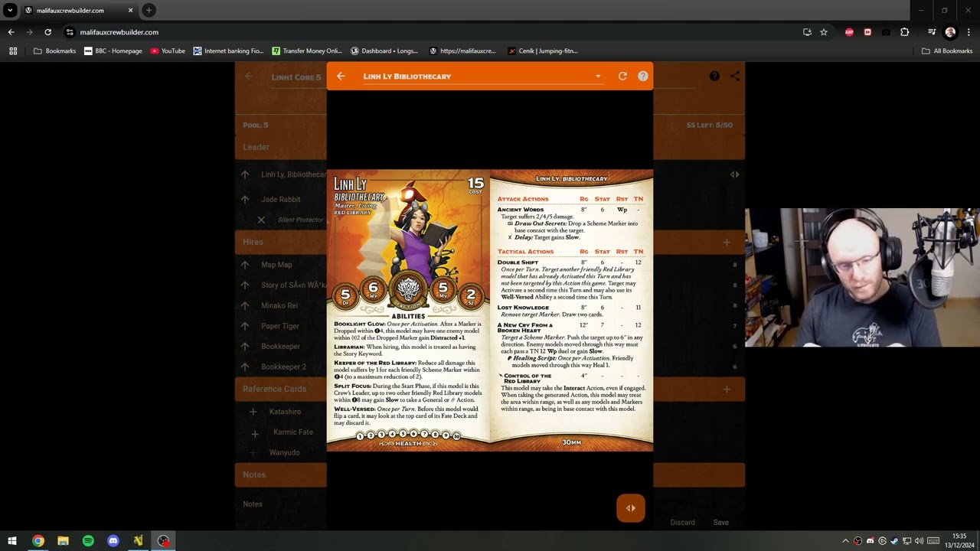The height and width of the screenshot is (551, 980).
Task: Add the Karmic Fate reference card
Action: point(255,434)
